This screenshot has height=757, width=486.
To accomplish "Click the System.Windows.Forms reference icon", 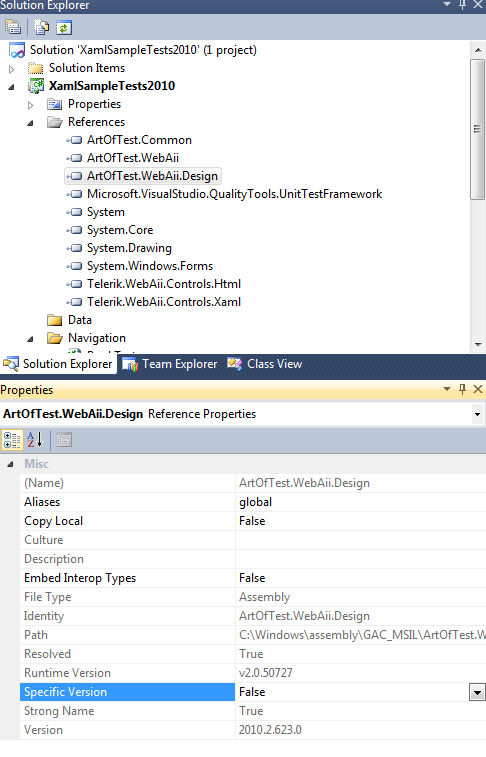I will (x=75, y=266).
